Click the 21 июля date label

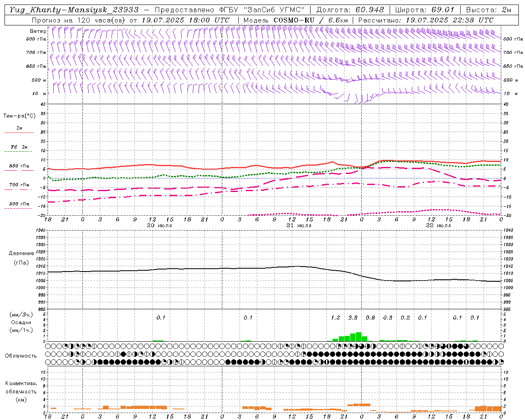(x=299, y=226)
